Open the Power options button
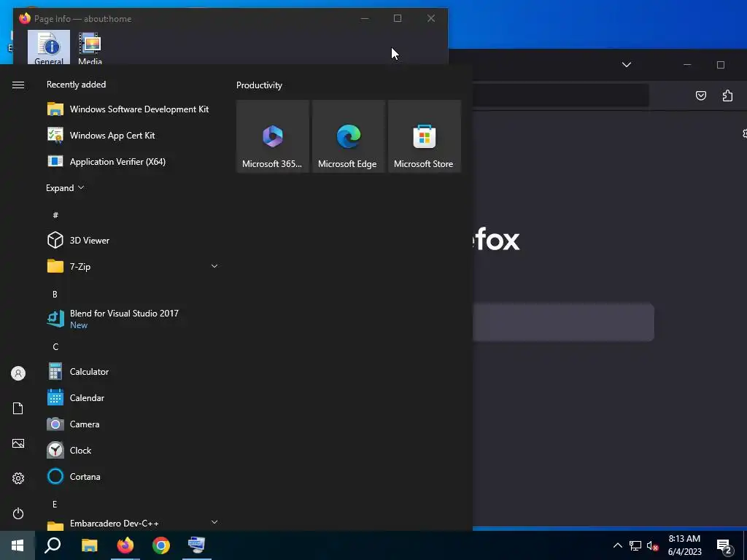Image resolution: width=747 pixels, height=560 pixels. click(x=18, y=513)
